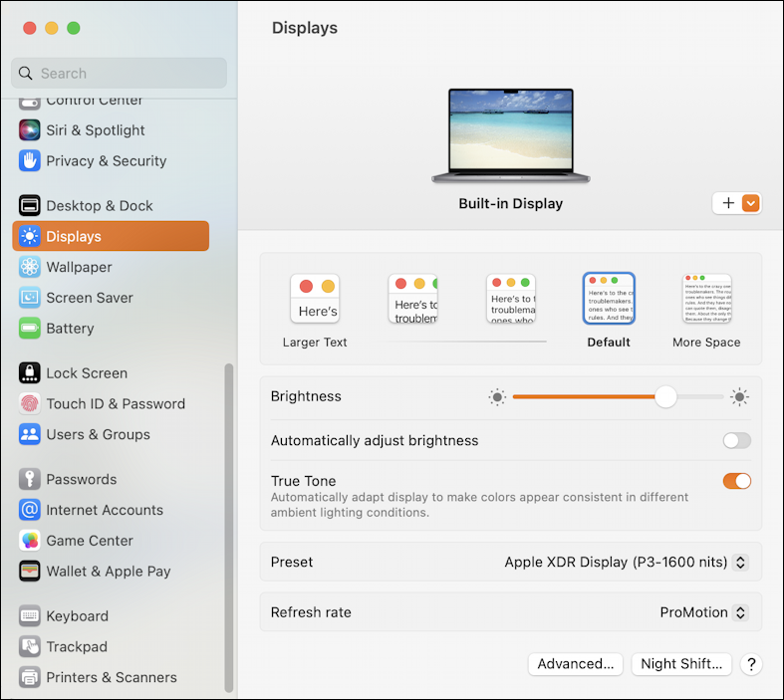Click the Lock Screen padlock icon
784x700 pixels.
point(30,373)
